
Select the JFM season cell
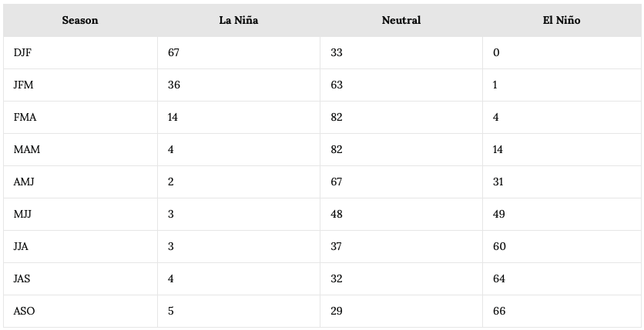pyautogui.click(x=80, y=85)
